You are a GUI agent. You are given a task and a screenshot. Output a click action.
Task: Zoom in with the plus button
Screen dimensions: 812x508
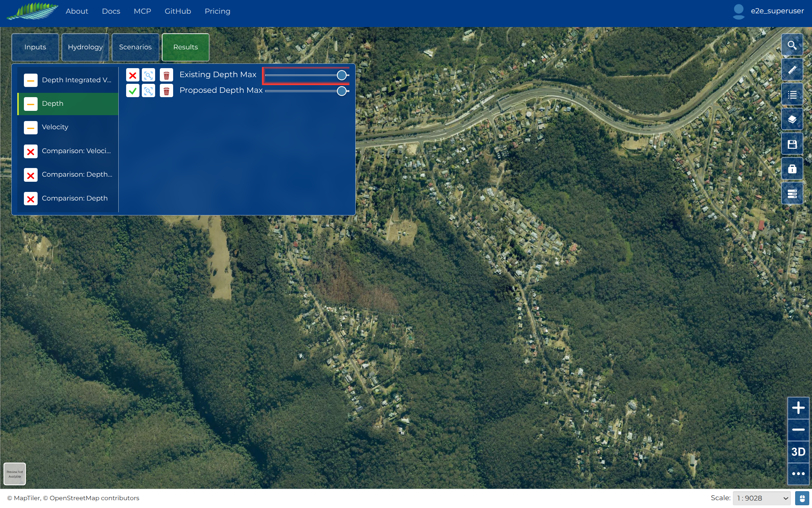pos(798,408)
